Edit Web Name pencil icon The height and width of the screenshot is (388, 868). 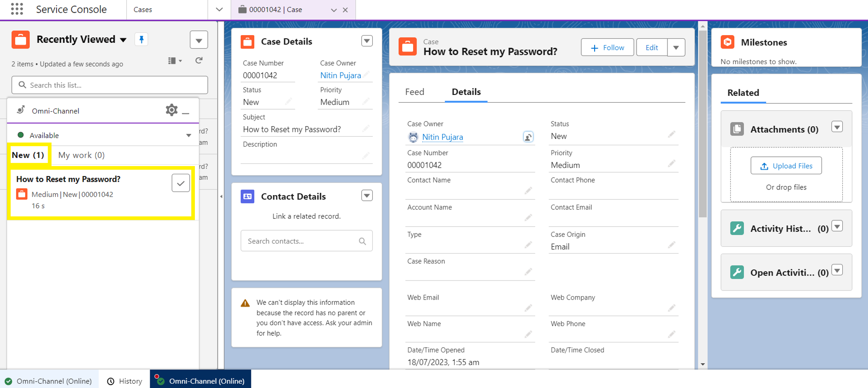pos(528,334)
